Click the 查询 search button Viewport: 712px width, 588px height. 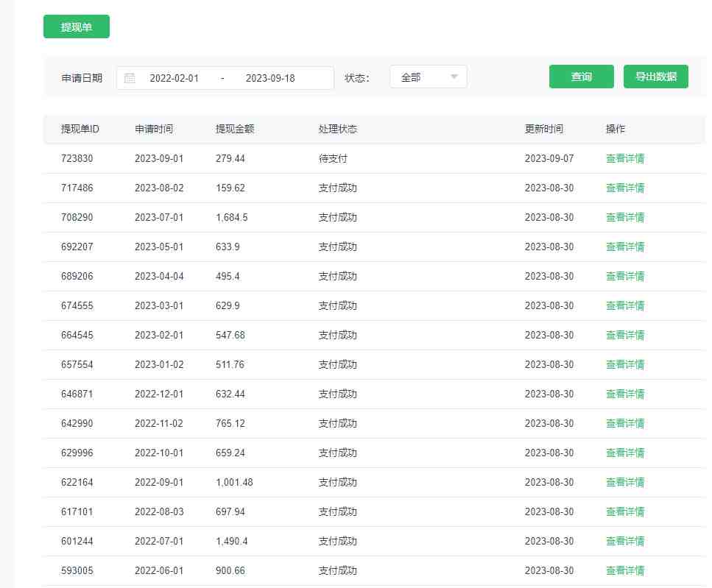[x=581, y=77]
